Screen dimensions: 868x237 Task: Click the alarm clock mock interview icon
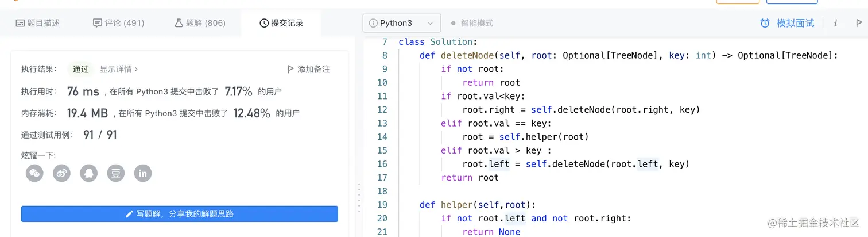[765, 23]
